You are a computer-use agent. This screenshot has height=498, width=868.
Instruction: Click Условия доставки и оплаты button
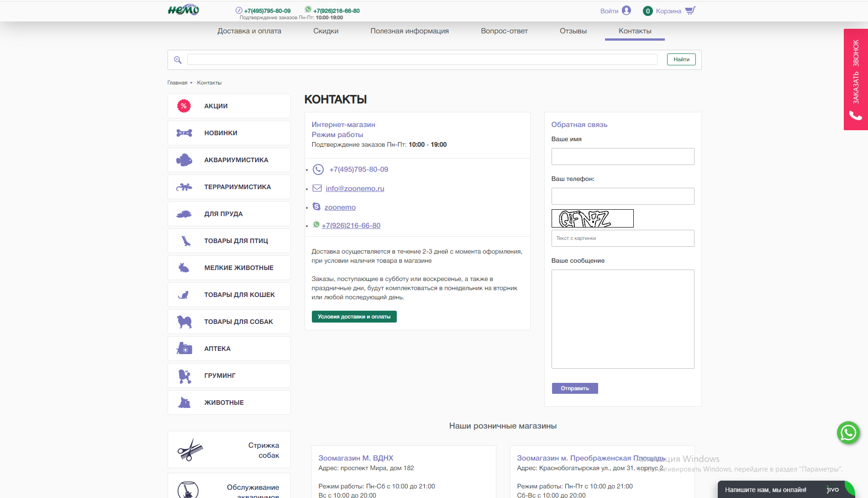354,317
